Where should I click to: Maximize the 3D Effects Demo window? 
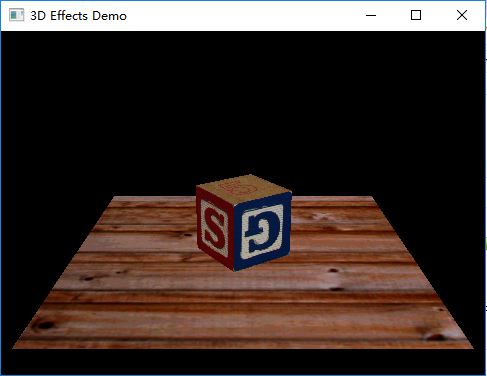[416, 15]
